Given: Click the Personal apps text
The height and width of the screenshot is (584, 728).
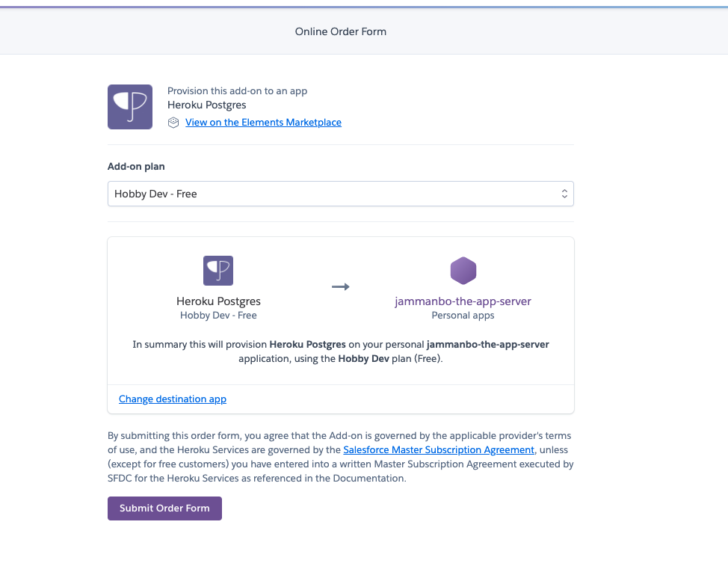Looking at the screenshot, I should pyautogui.click(x=463, y=316).
